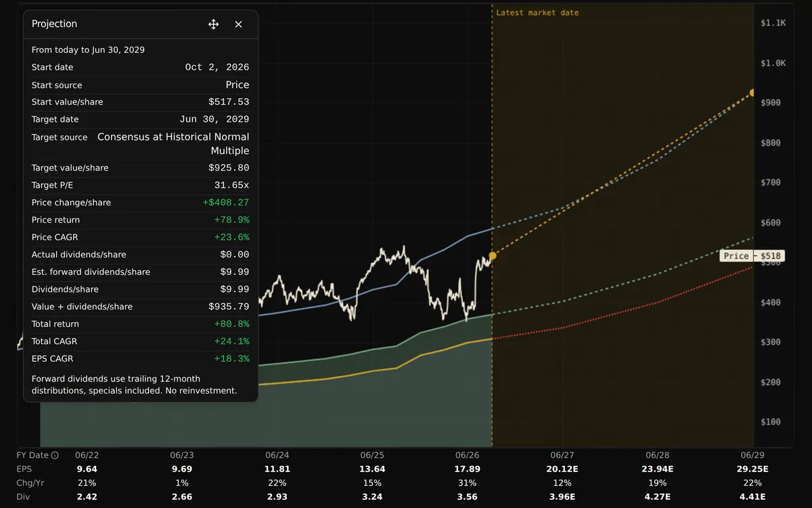This screenshot has height=508, width=812.
Task: Click the Value + dividends/share $935.79
Action: pyautogui.click(x=229, y=307)
